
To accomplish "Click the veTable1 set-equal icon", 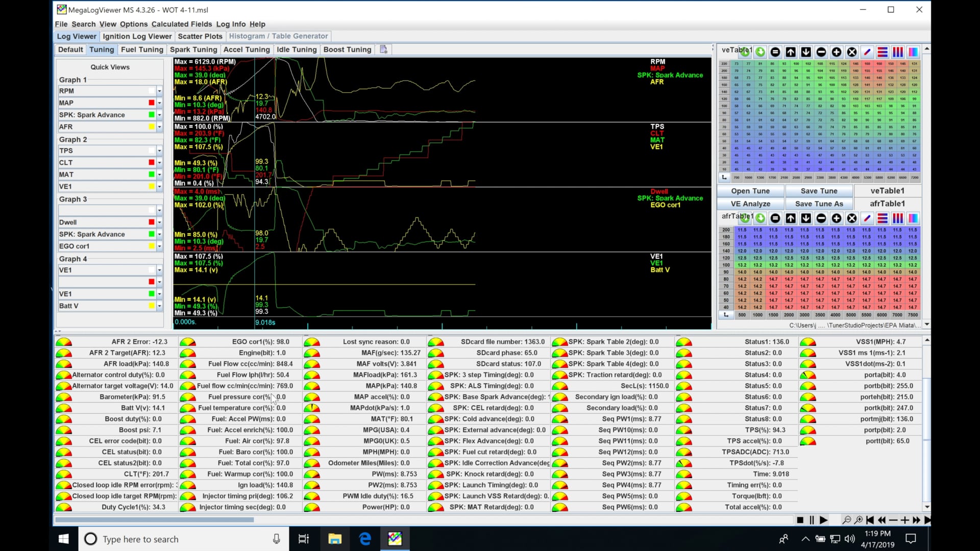I will (x=775, y=52).
